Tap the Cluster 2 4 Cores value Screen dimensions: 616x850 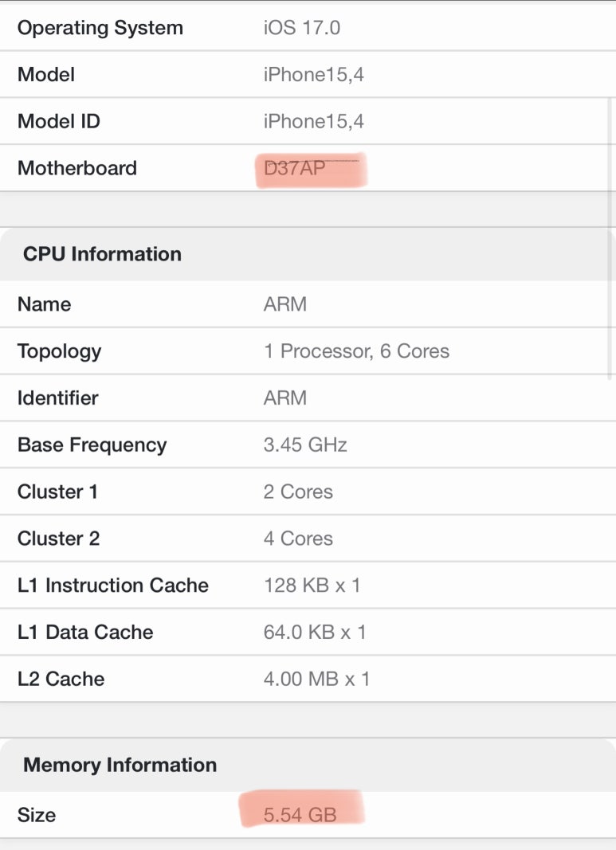[298, 539]
